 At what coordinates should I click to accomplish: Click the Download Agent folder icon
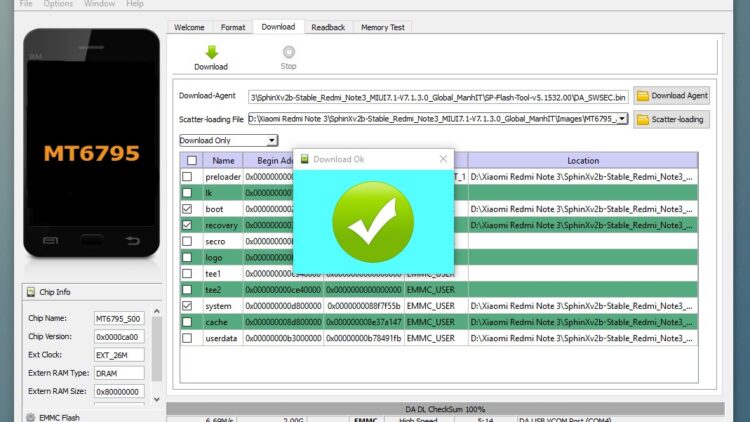click(x=642, y=96)
